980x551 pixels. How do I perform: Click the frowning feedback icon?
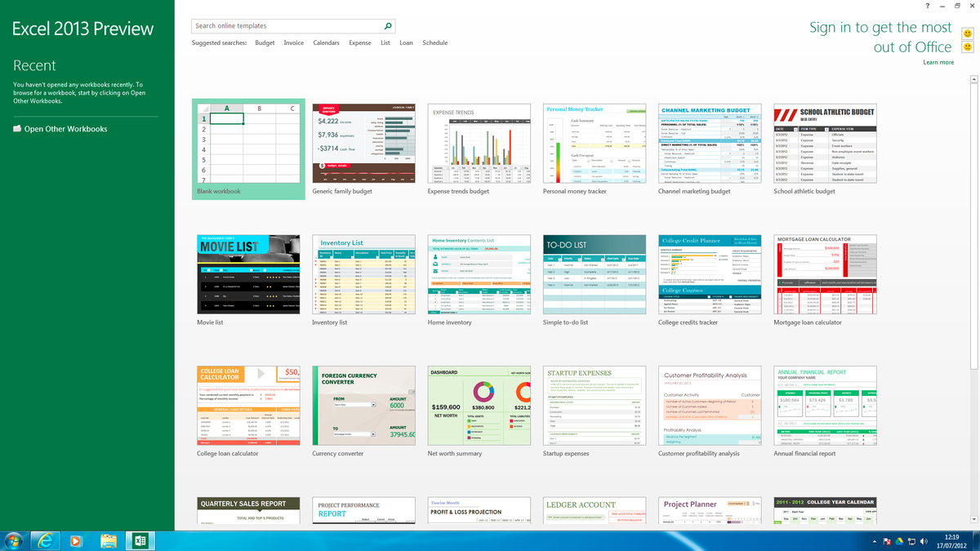pyautogui.click(x=968, y=48)
